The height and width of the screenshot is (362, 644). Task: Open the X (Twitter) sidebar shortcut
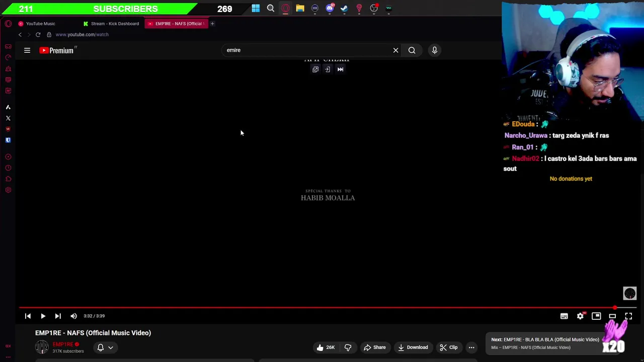[8, 118]
